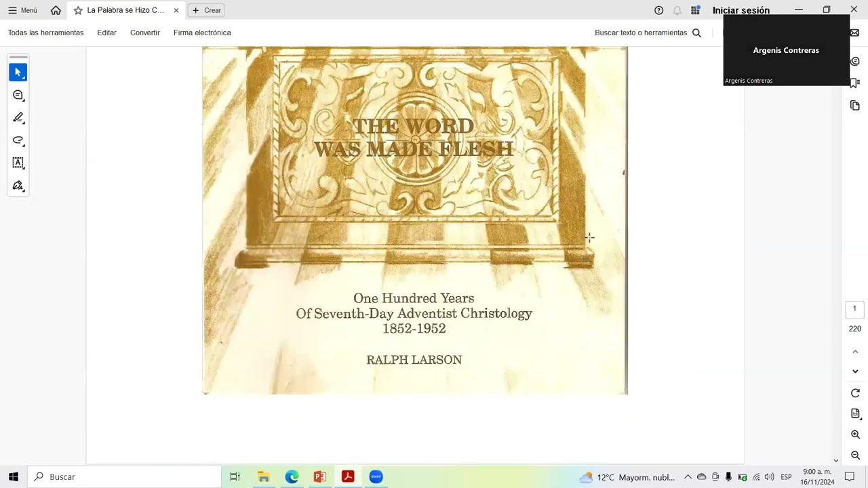Open the page thumbnails panel
Screen dimensions: 868x488
point(855,106)
